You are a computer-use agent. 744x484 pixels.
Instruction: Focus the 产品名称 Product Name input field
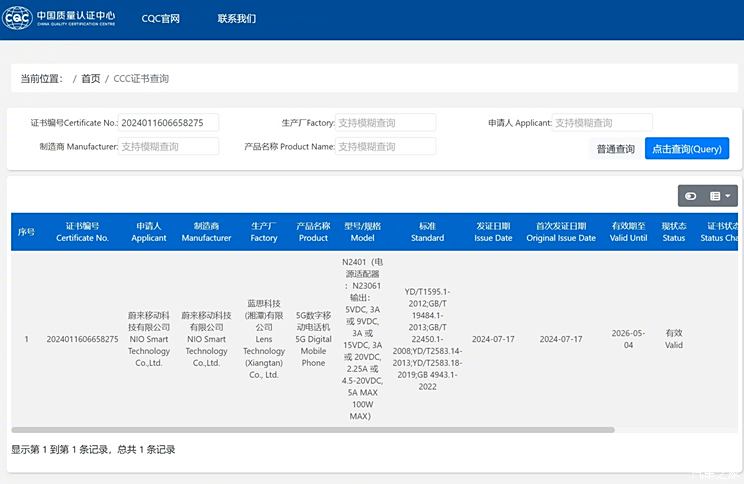coord(386,147)
